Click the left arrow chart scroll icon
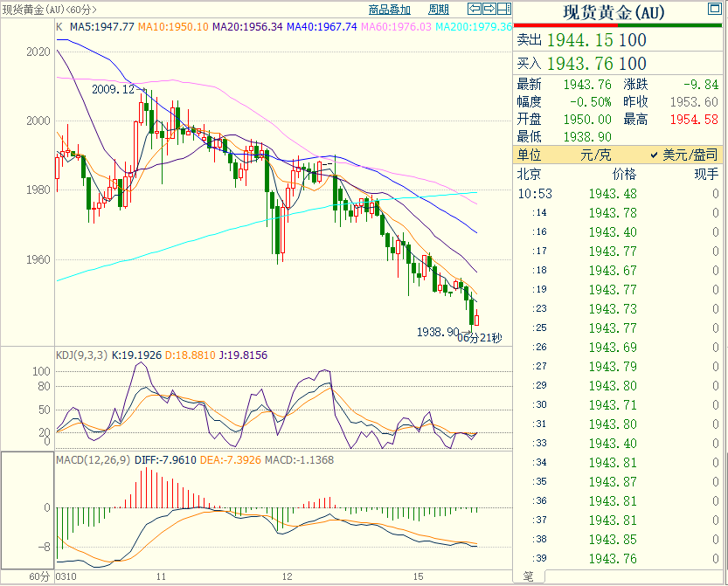The width and height of the screenshot is (728, 586). (x=474, y=9)
